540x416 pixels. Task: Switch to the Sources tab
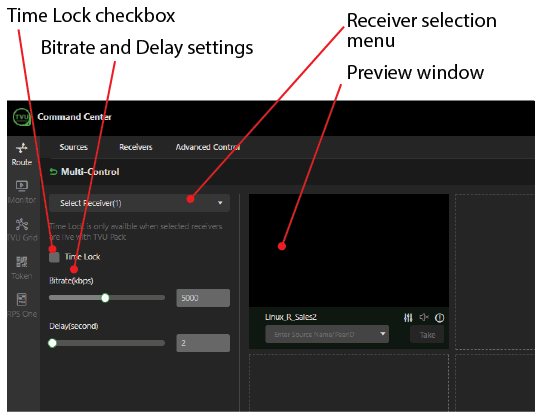click(x=74, y=147)
